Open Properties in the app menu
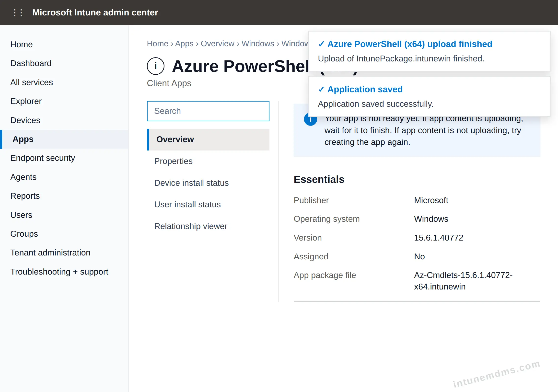The width and height of the screenshot is (558, 392). [x=173, y=161]
